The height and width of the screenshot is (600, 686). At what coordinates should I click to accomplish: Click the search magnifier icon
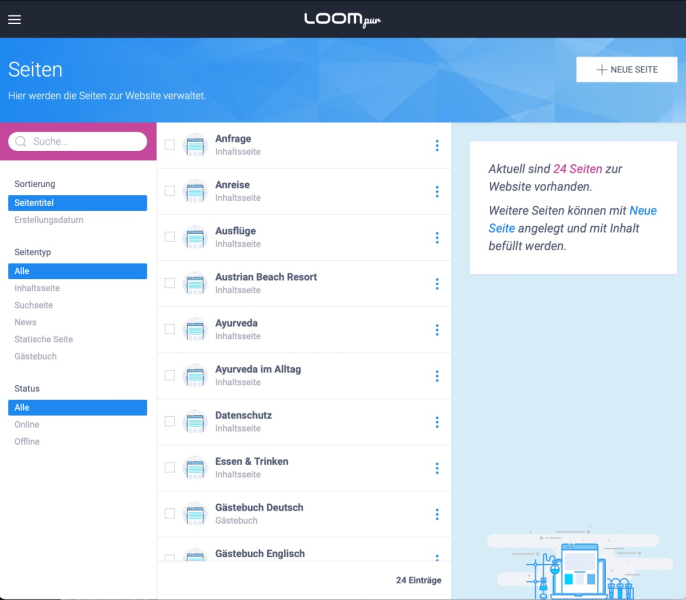21,142
